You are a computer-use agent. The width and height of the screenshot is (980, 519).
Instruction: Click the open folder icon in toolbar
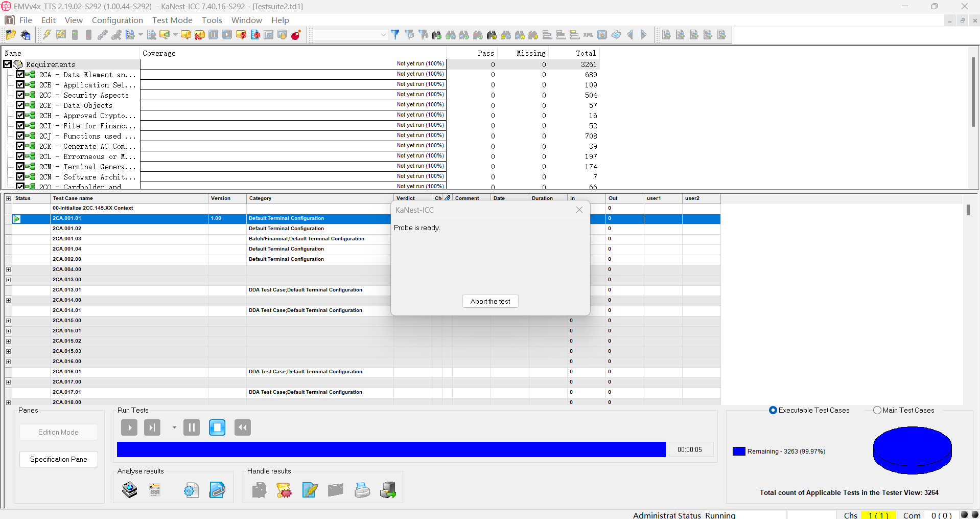pyautogui.click(x=10, y=35)
